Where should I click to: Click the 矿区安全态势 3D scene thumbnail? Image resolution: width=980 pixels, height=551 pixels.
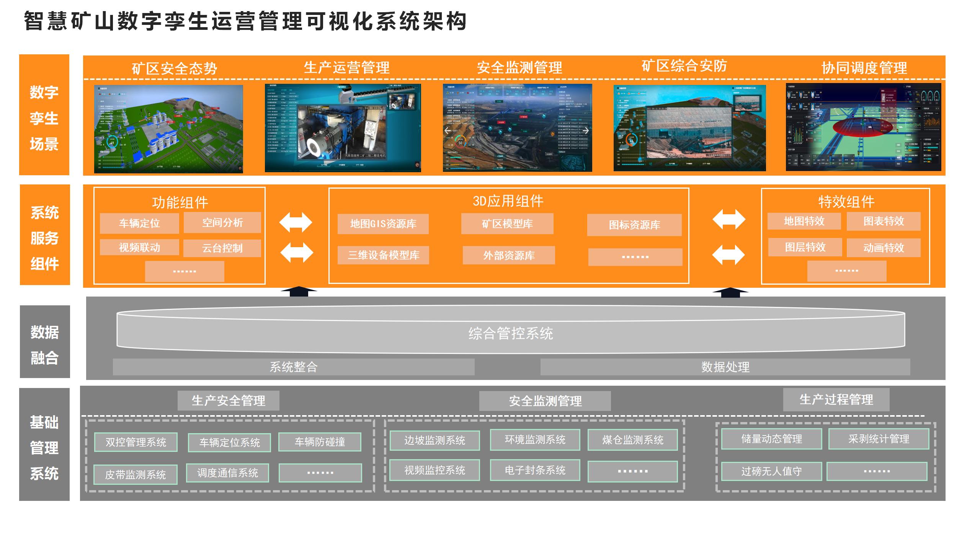tap(168, 129)
